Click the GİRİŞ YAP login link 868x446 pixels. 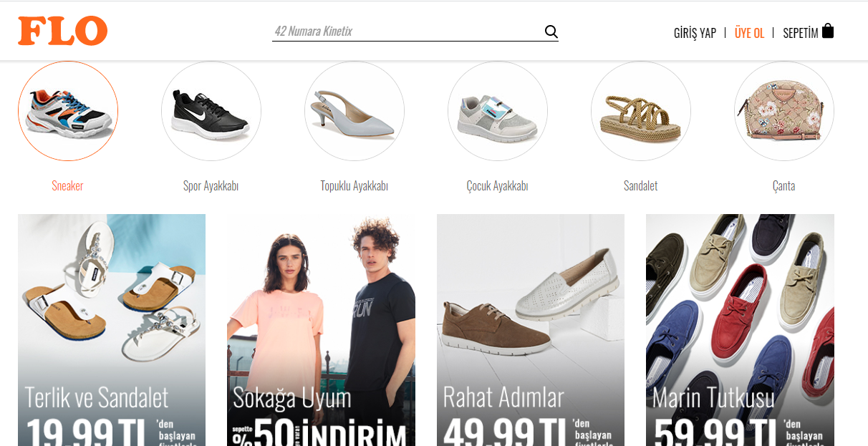(695, 33)
